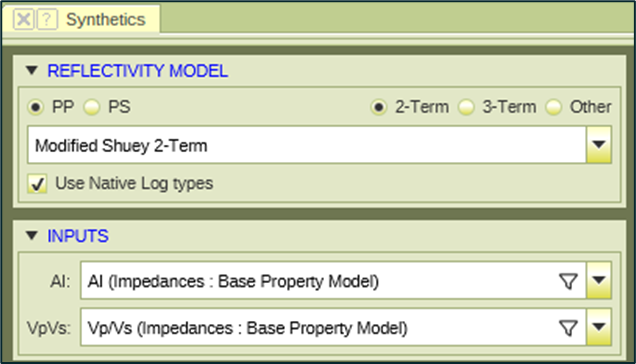The image size is (636, 364).
Task: Click the Modified Shuey 2-Term field
Action: (x=307, y=145)
